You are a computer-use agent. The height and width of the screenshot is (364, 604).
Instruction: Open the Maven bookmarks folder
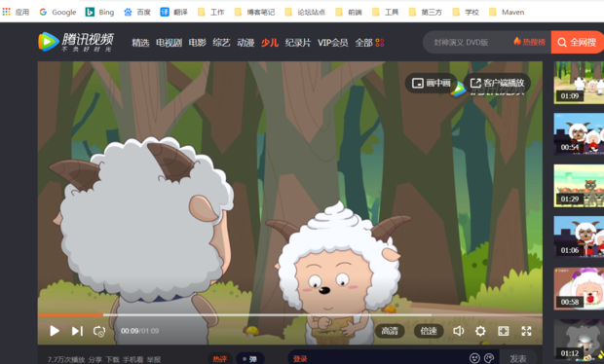[x=507, y=12]
